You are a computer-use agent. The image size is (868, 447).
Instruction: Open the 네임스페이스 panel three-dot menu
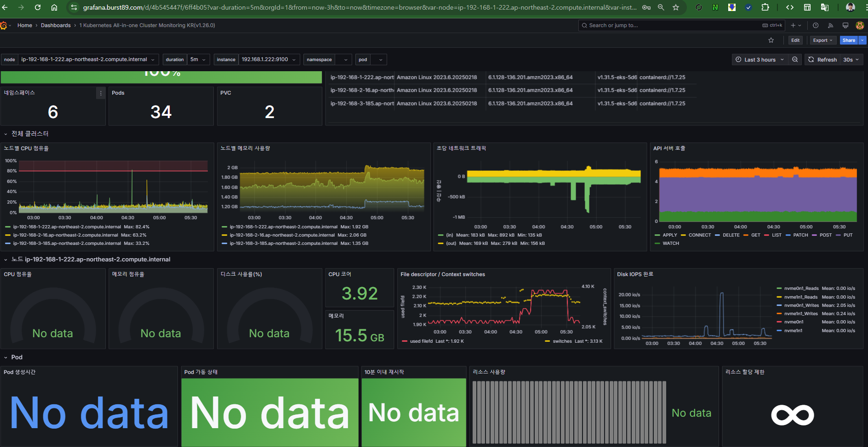[x=101, y=93]
